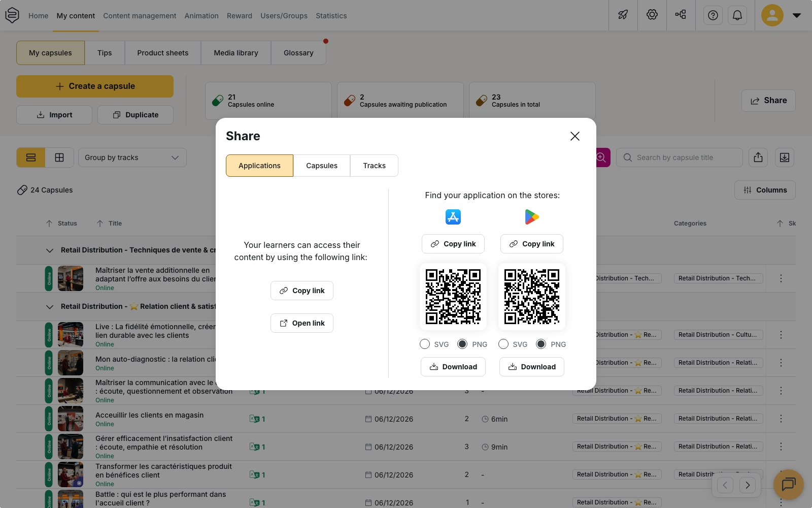Open the row menu for Acceuillir les clients
812x508 pixels.
click(781, 419)
